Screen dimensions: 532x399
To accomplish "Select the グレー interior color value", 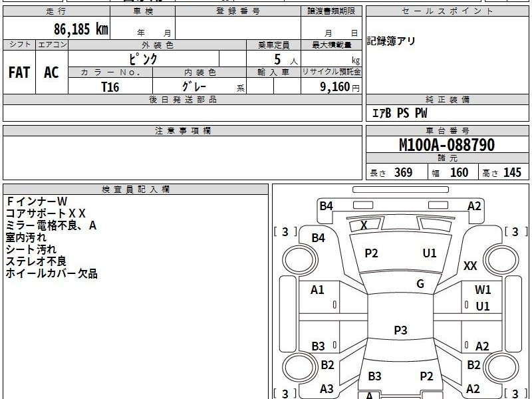I will tap(194, 86).
